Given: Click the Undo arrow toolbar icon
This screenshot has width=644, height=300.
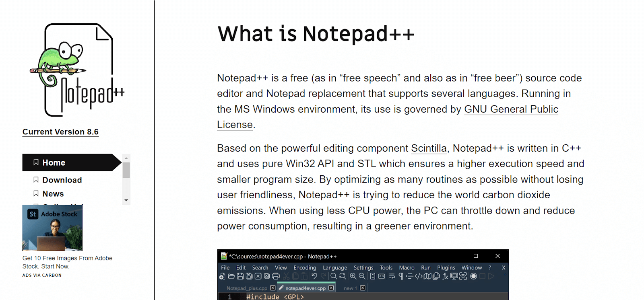Looking at the screenshot, I should click(x=314, y=276).
